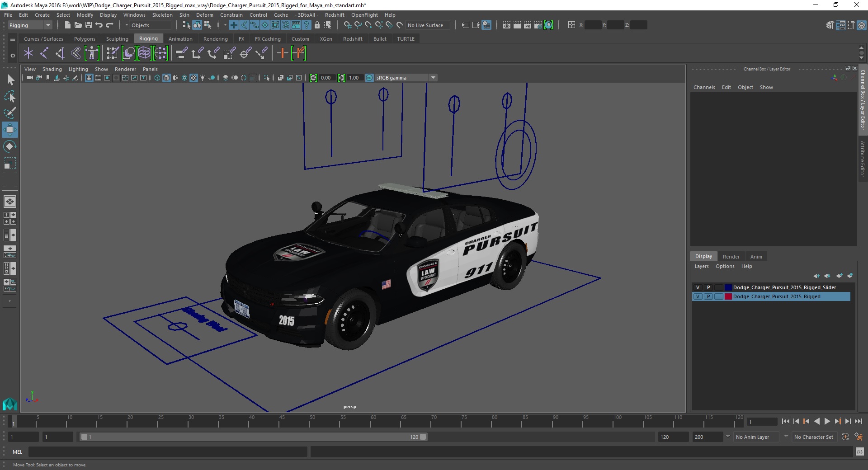Switch to the Animation shelf tab
Screen dimensions: 868x470
coord(180,39)
